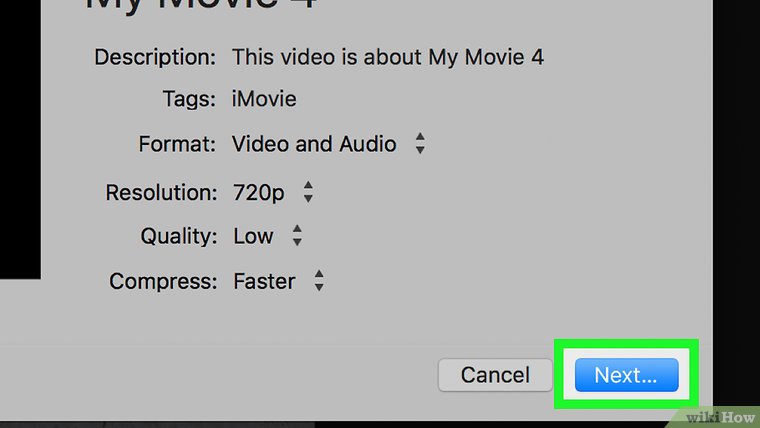
Task: Click the Tags label
Action: point(189,99)
